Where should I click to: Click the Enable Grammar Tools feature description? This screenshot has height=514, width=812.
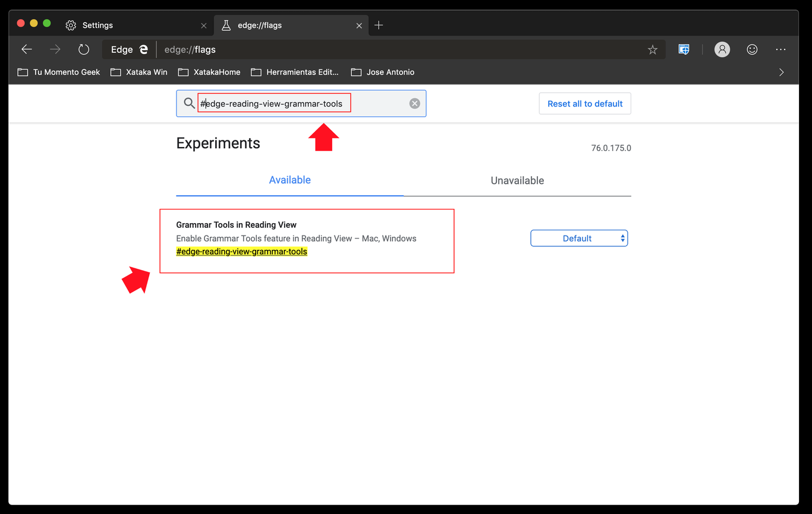(297, 239)
